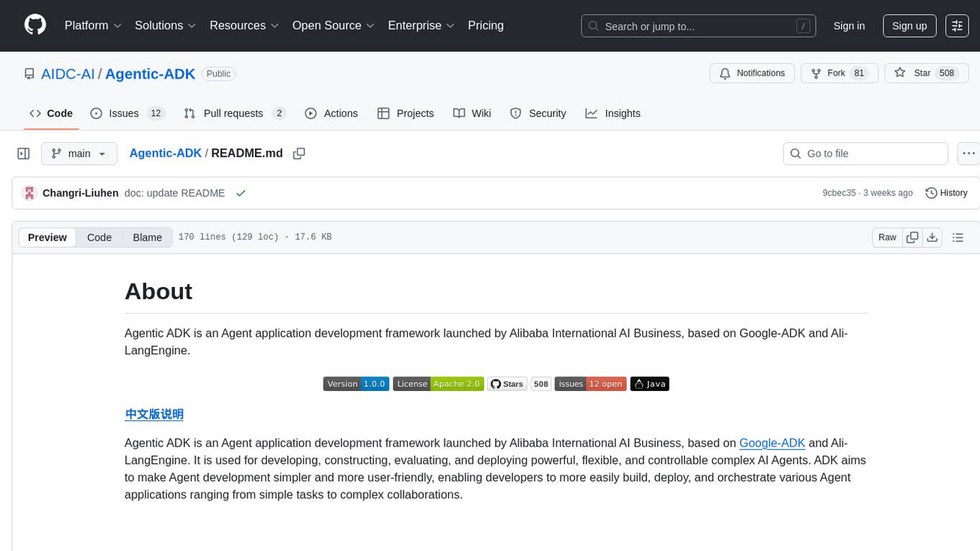Screen dimensions: 980x551
Task: Copy the README.md file path
Action: [x=299, y=154]
